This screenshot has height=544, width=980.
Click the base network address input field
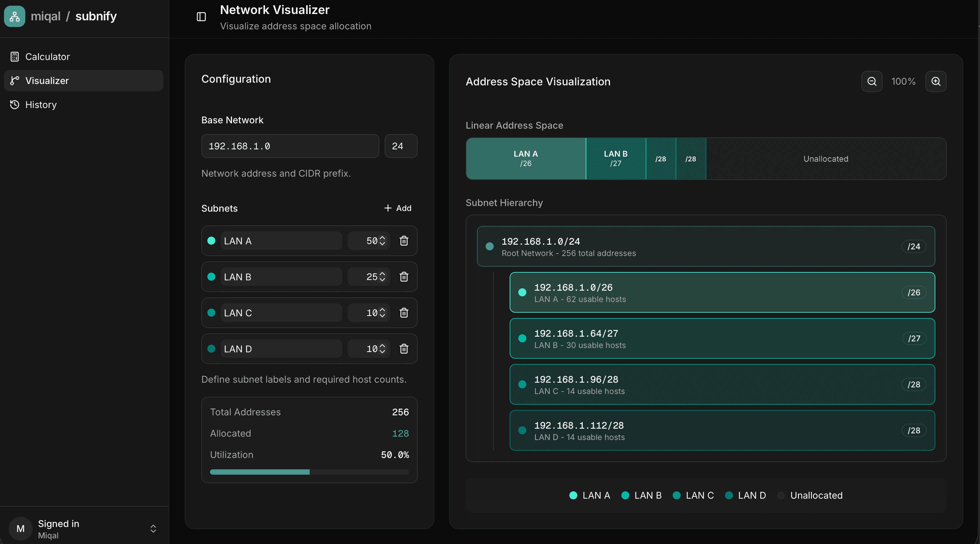pos(290,146)
